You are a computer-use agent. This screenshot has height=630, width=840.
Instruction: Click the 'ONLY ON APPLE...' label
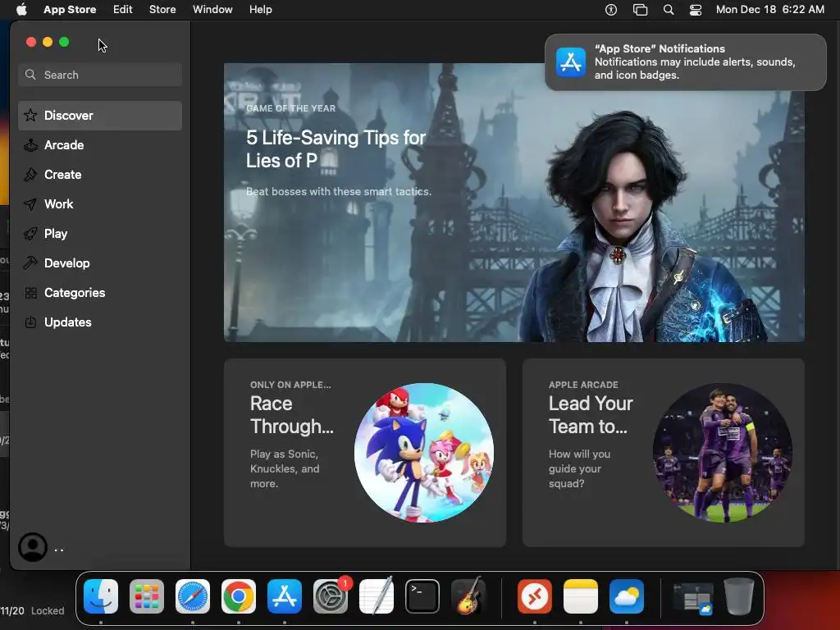click(x=290, y=385)
